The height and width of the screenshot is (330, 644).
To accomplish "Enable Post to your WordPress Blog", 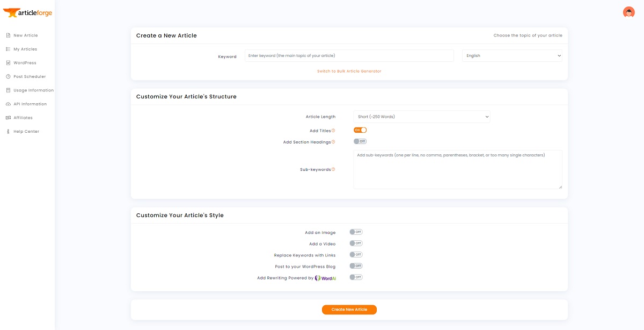I will [x=356, y=266].
